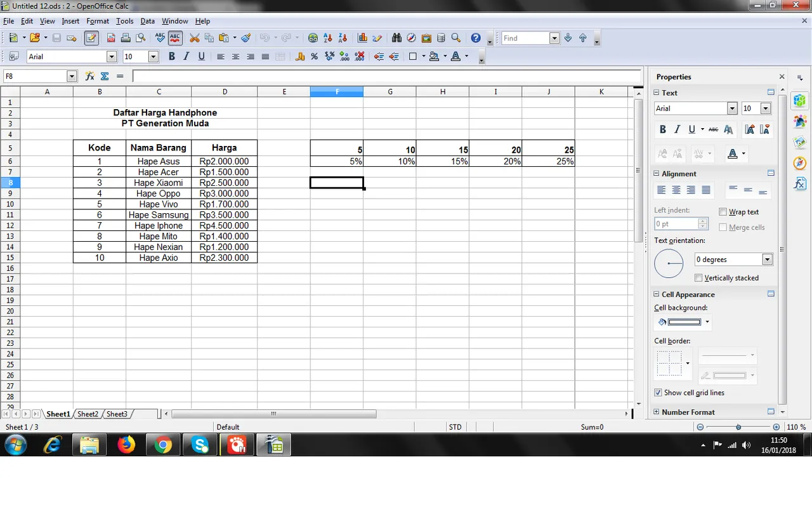
Task: Sort the data ascending
Action: (x=328, y=37)
